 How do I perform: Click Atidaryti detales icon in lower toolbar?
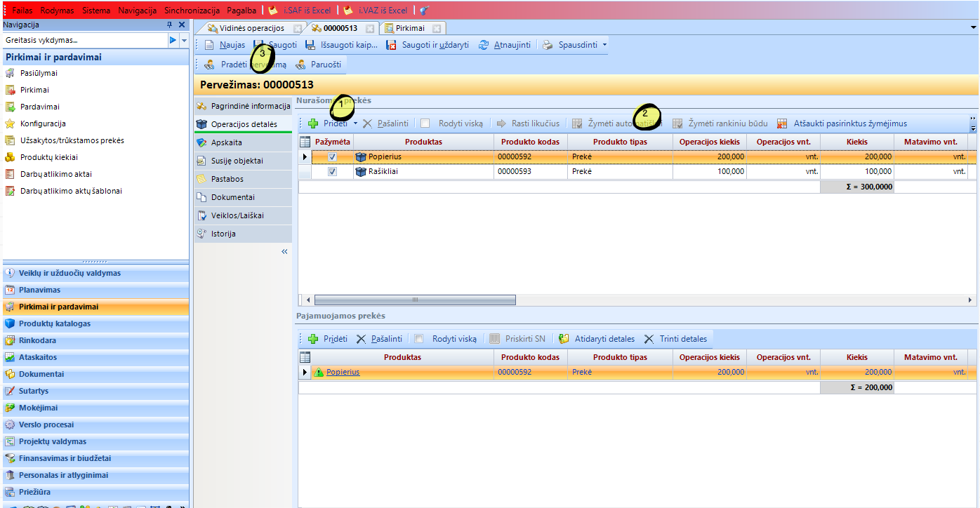[x=564, y=339]
